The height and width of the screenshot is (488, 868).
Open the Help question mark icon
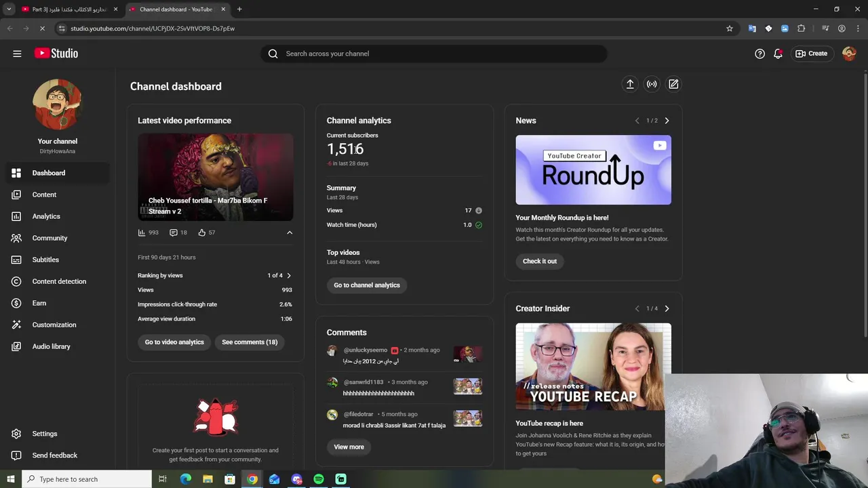tap(759, 54)
